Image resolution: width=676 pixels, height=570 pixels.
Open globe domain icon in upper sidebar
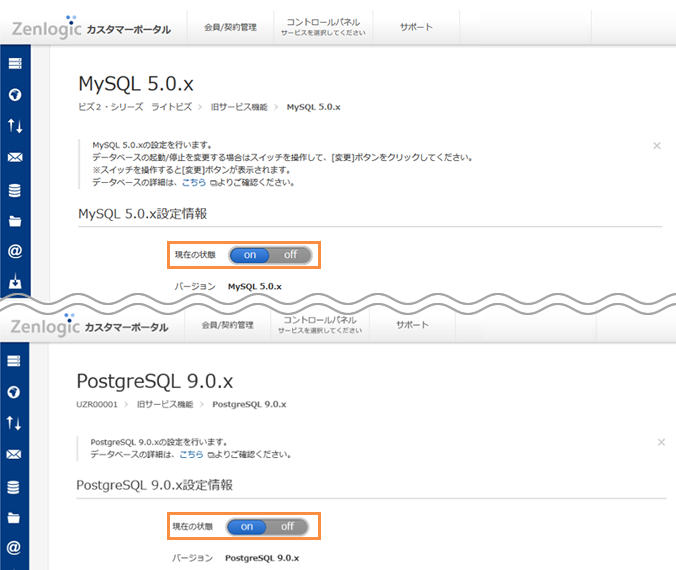pos(15,94)
